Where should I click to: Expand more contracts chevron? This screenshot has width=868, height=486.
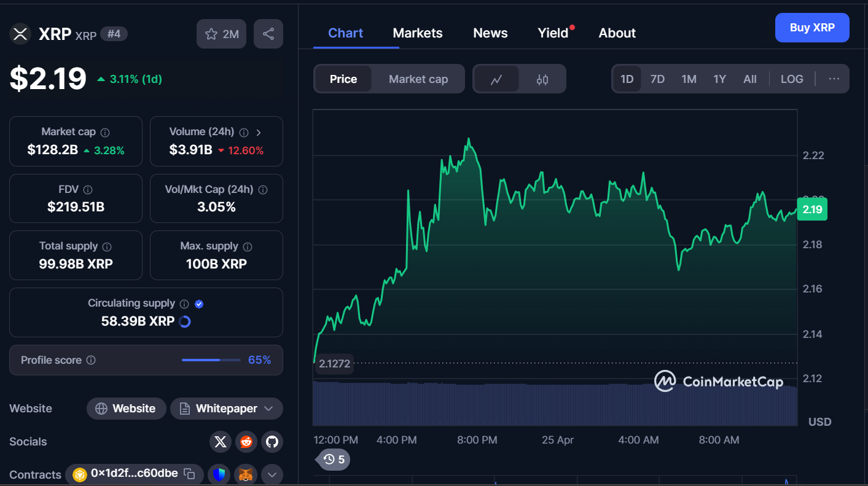[x=272, y=474]
